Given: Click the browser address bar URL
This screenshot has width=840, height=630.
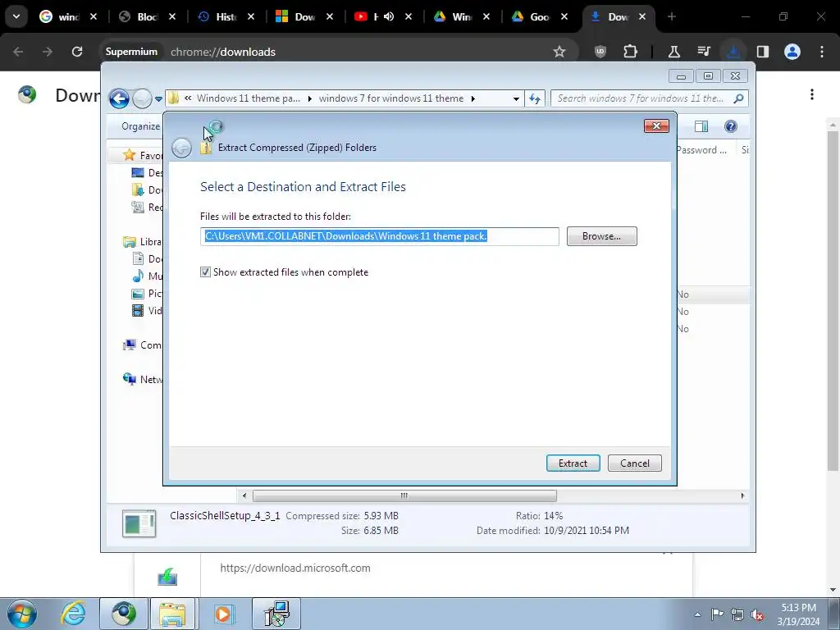Looking at the screenshot, I should point(223,52).
